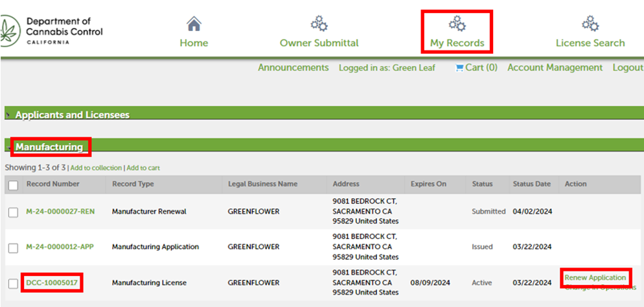The width and height of the screenshot is (644, 307).
Task: Toggle the select-all records checkbox in header
Action: point(13,185)
